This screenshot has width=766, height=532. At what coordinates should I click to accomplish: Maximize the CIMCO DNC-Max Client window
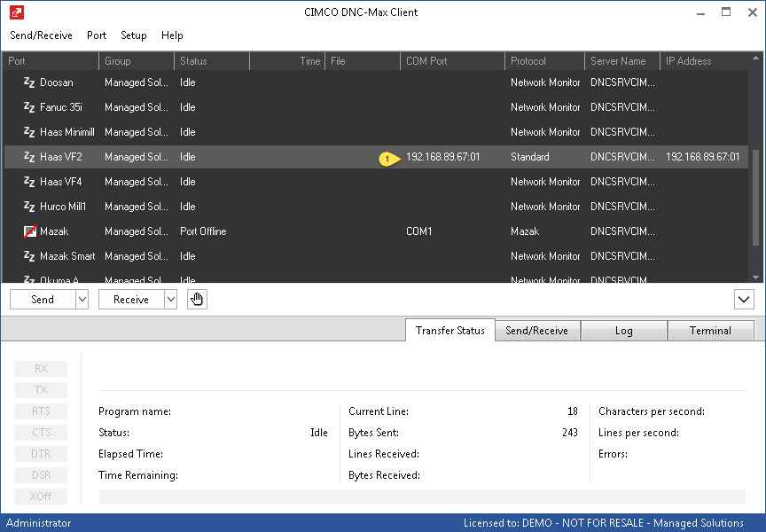(x=726, y=12)
